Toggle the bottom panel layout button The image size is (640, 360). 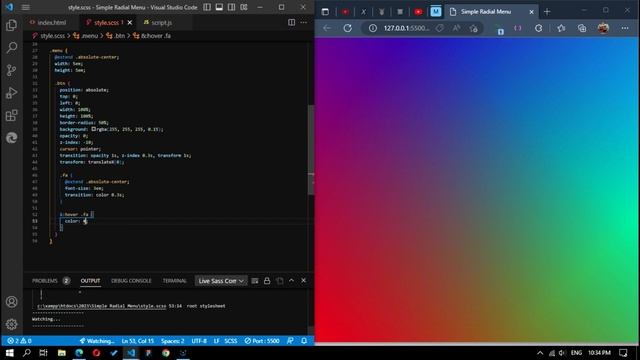pos(219,7)
